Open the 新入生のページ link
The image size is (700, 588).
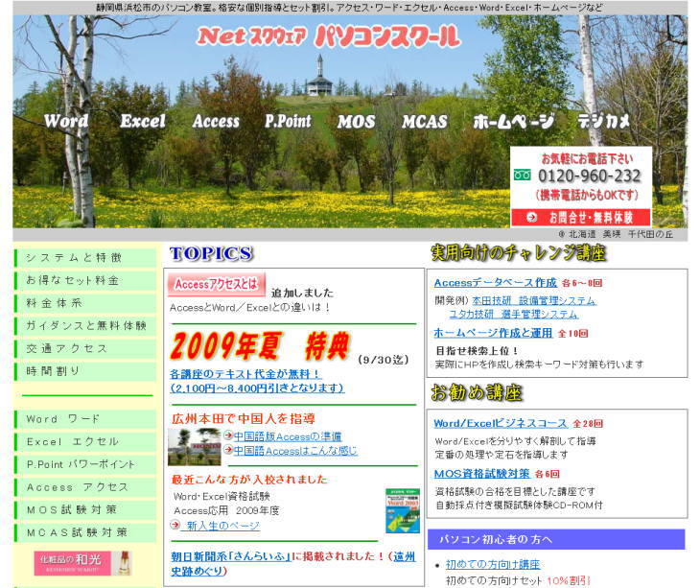click(221, 526)
